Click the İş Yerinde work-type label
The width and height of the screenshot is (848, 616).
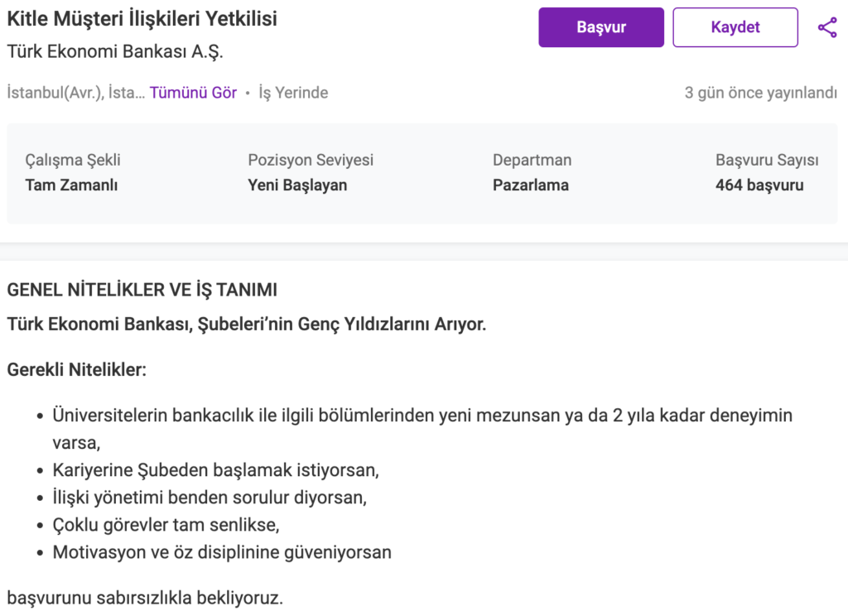coord(293,93)
